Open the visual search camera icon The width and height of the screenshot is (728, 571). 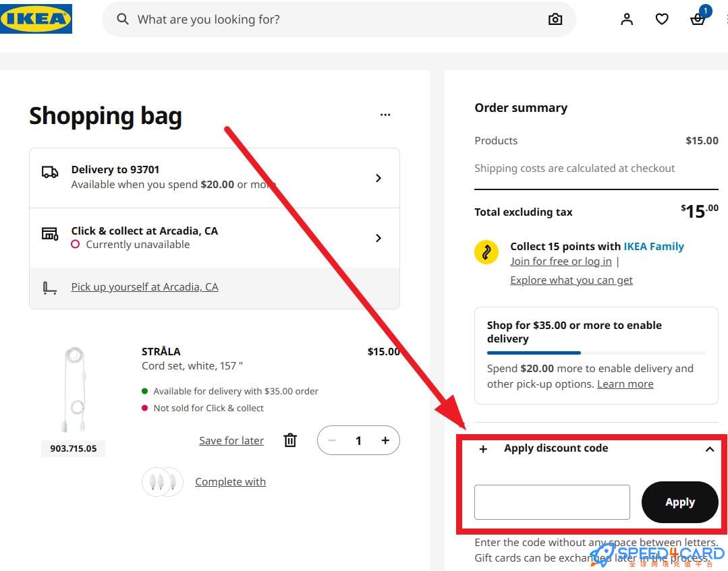coord(555,19)
